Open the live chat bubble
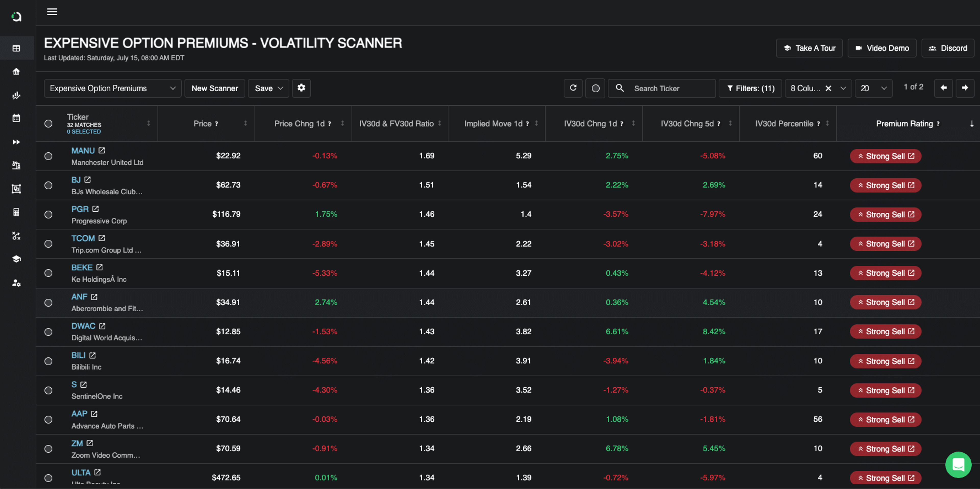 pos(958,465)
